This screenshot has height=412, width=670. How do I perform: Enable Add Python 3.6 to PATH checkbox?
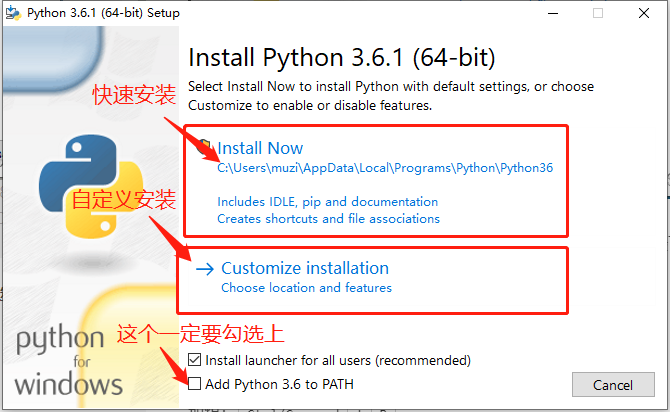click(x=194, y=383)
